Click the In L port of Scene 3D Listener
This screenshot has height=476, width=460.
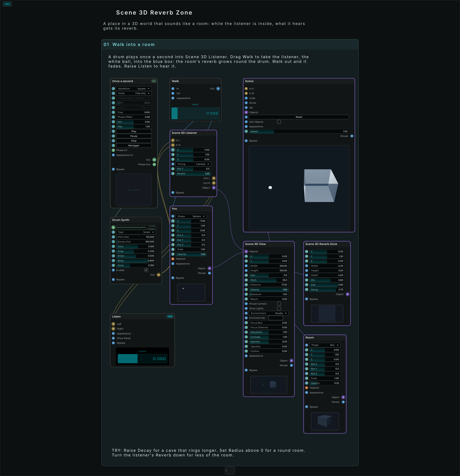173,140
